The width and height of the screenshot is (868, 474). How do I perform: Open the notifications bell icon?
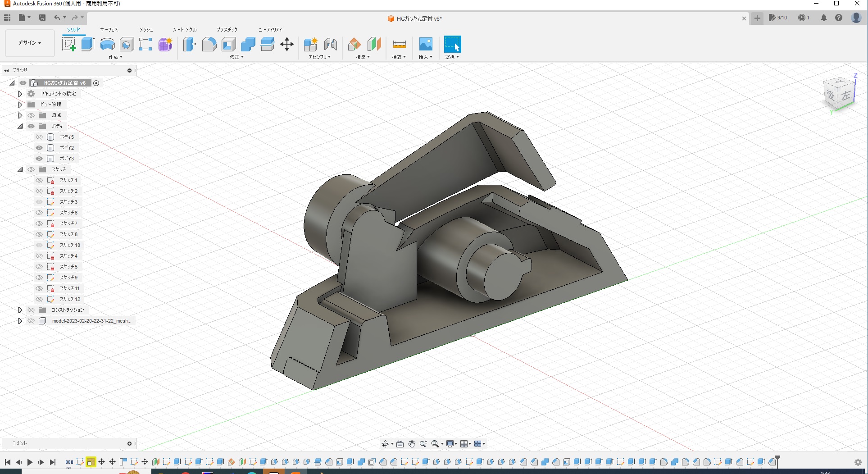click(x=823, y=18)
